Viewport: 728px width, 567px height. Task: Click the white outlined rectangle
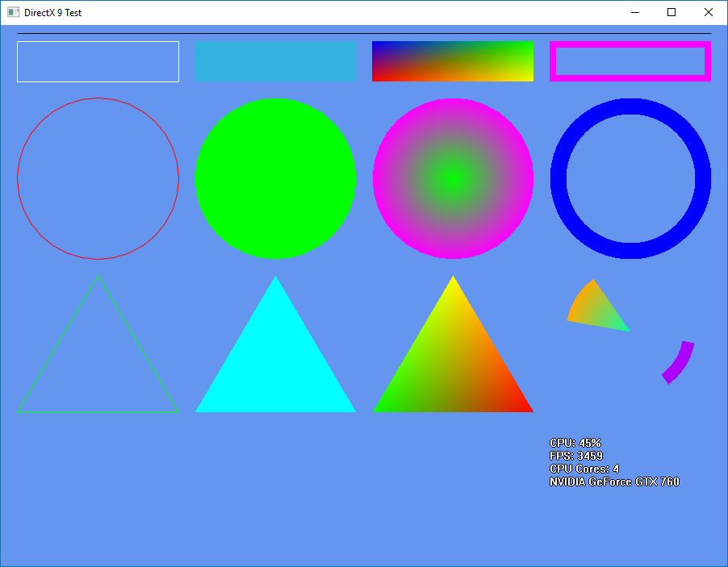[97, 61]
